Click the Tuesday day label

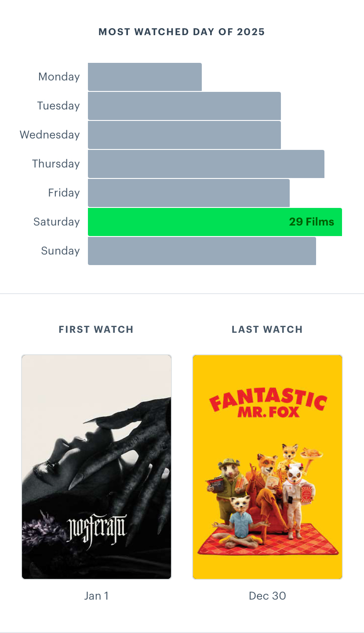tap(58, 106)
